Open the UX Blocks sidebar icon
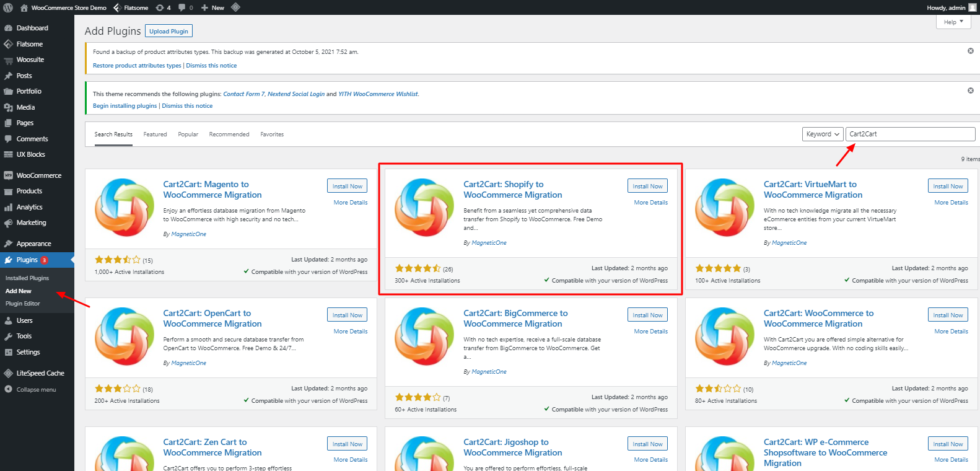This screenshot has width=980, height=471. (9, 154)
